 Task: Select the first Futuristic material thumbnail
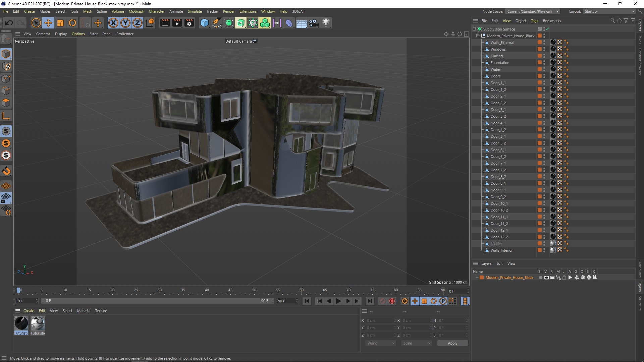pyautogui.click(x=21, y=323)
